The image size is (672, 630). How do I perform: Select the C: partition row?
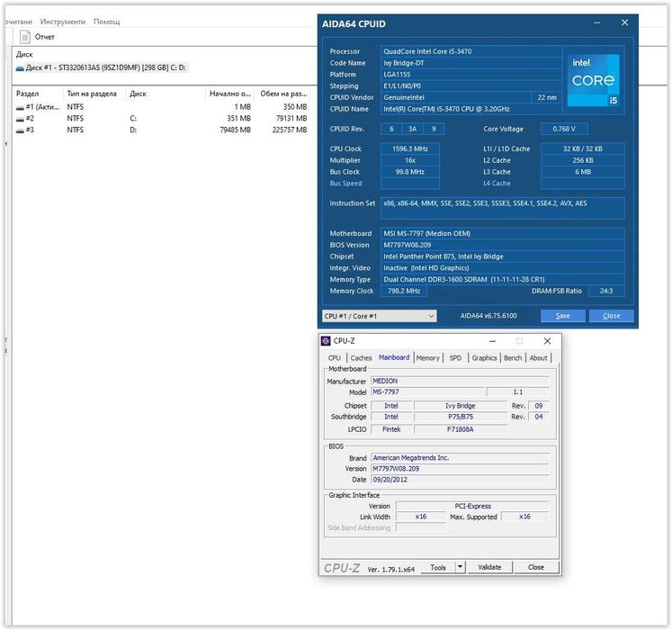coord(161,119)
